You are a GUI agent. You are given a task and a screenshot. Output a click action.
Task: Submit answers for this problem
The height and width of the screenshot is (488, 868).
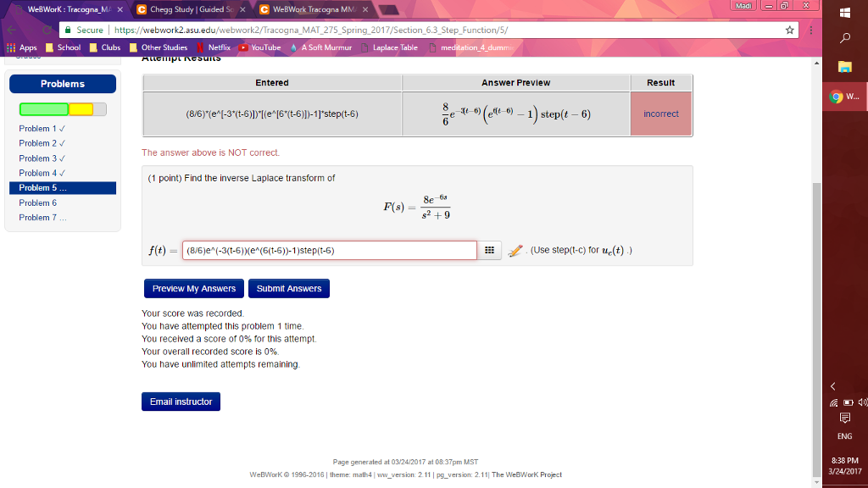(289, 288)
